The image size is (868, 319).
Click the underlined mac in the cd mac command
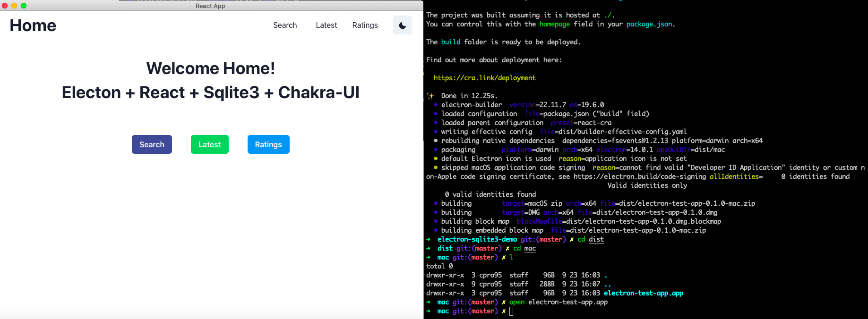point(530,248)
